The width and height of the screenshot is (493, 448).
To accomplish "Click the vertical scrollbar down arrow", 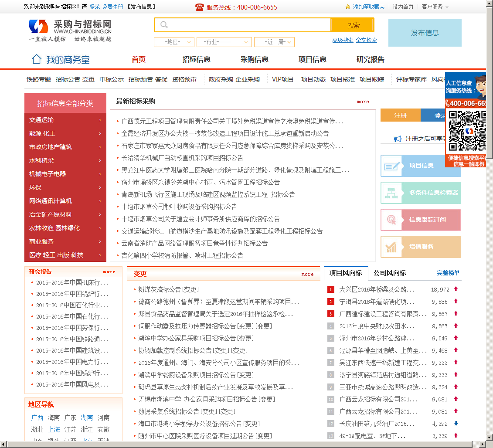I will (x=489, y=437).
